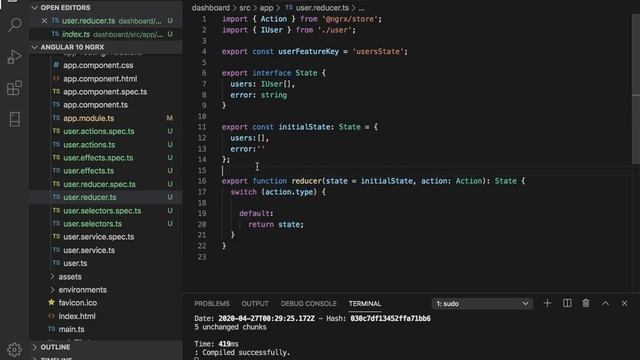
Task: Open app.module.ts file
Action: (89, 118)
